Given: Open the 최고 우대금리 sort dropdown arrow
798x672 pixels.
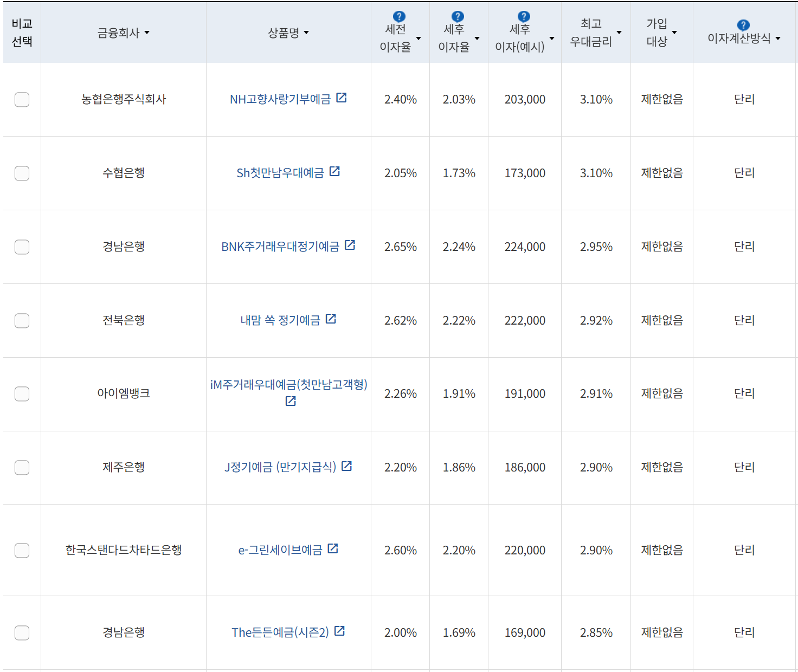Looking at the screenshot, I should 619,33.
